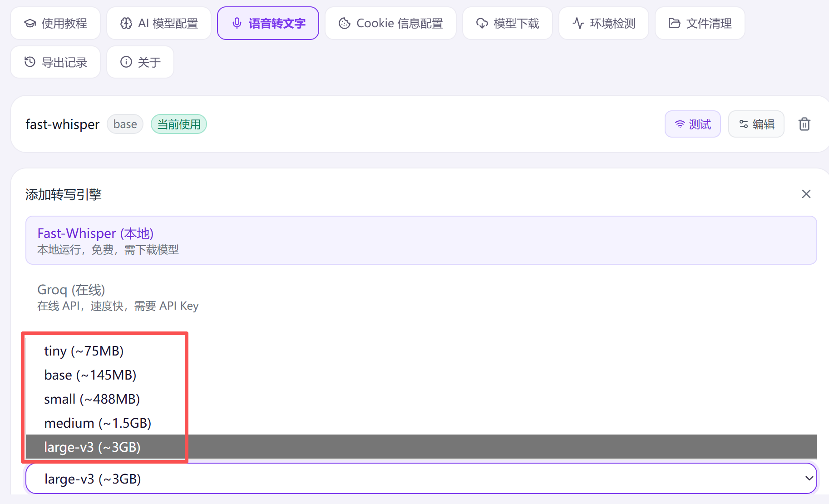Select the Fast-Whisper (本地) engine option
Screen dimensions: 829x504
click(421, 240)
